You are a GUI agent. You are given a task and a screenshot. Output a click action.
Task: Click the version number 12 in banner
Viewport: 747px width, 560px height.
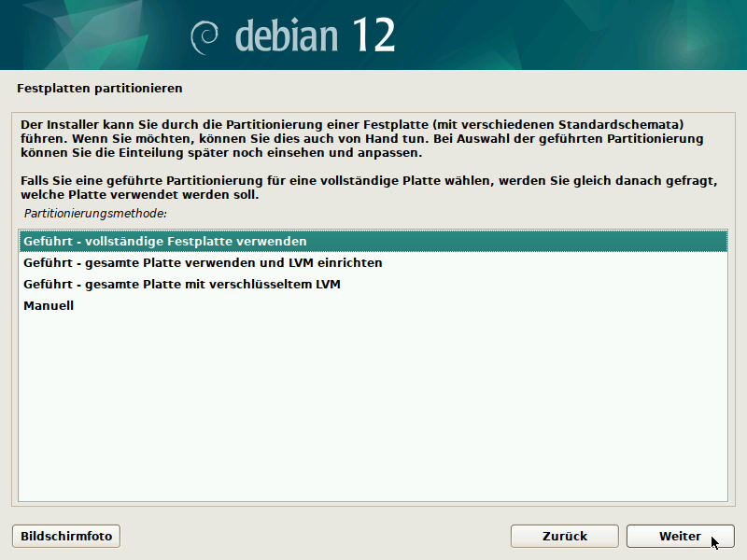373,35
